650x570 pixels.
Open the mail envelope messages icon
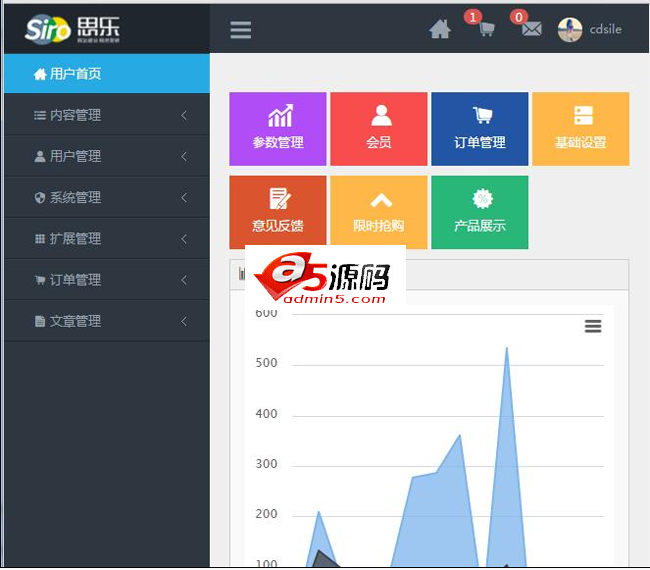tap(531, 29)
